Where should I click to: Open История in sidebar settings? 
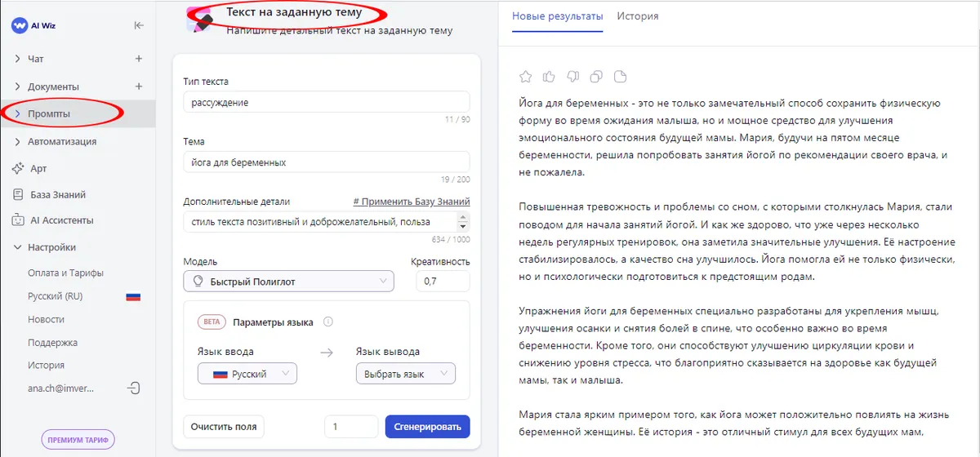tap(46, 366)
